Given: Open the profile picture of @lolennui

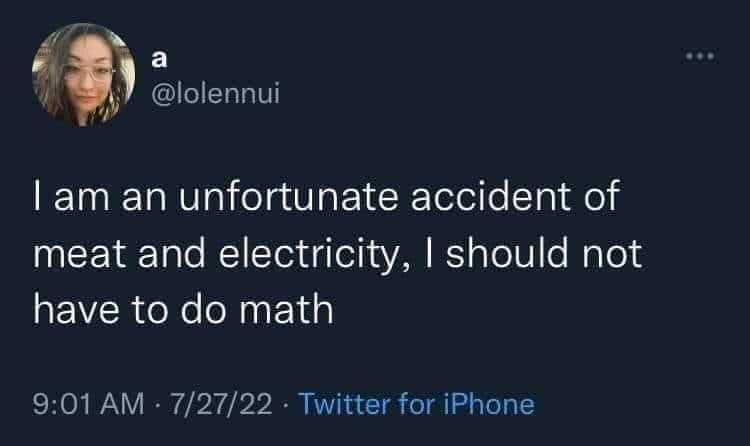Looking at the screenshot, I should [x=84, y=75].
